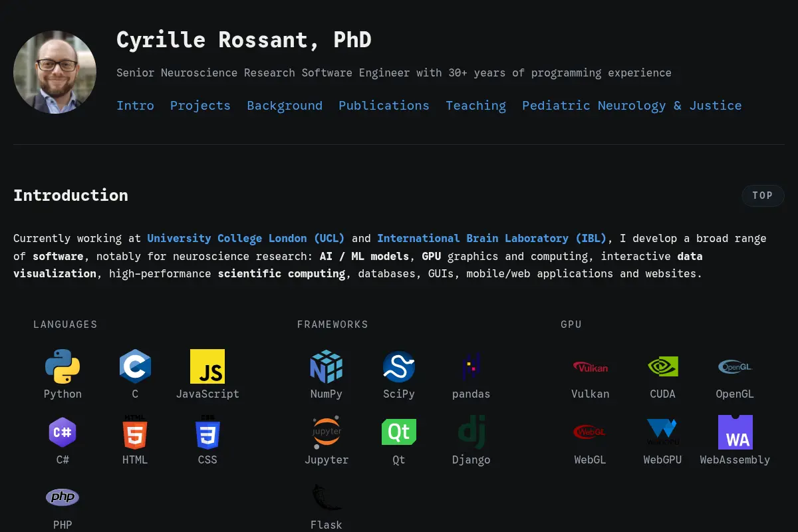
Task: Click the name heading Cyrille Rossant, PhD
Action: point(244,40)
